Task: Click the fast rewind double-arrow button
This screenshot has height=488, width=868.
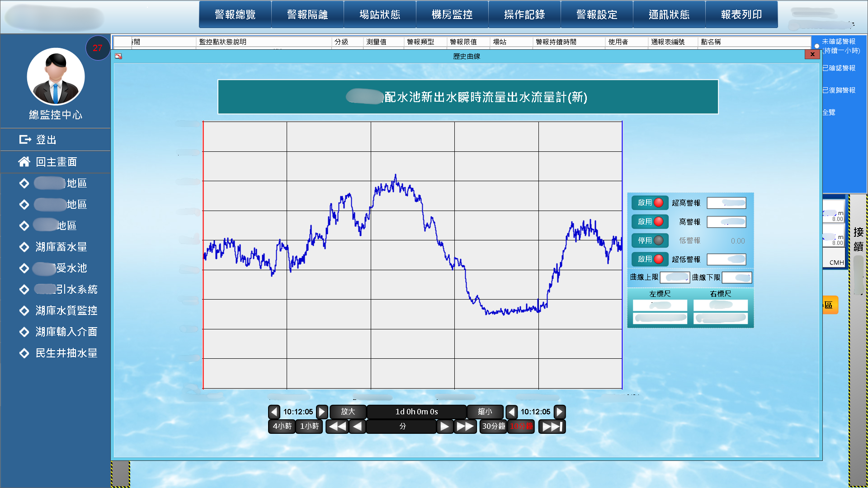Action: point(337,426)
